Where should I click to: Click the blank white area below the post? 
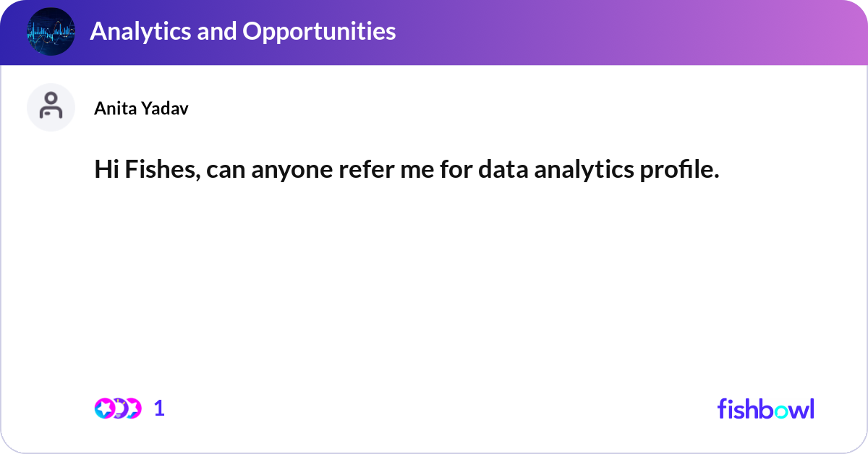(x=434, y=289)
